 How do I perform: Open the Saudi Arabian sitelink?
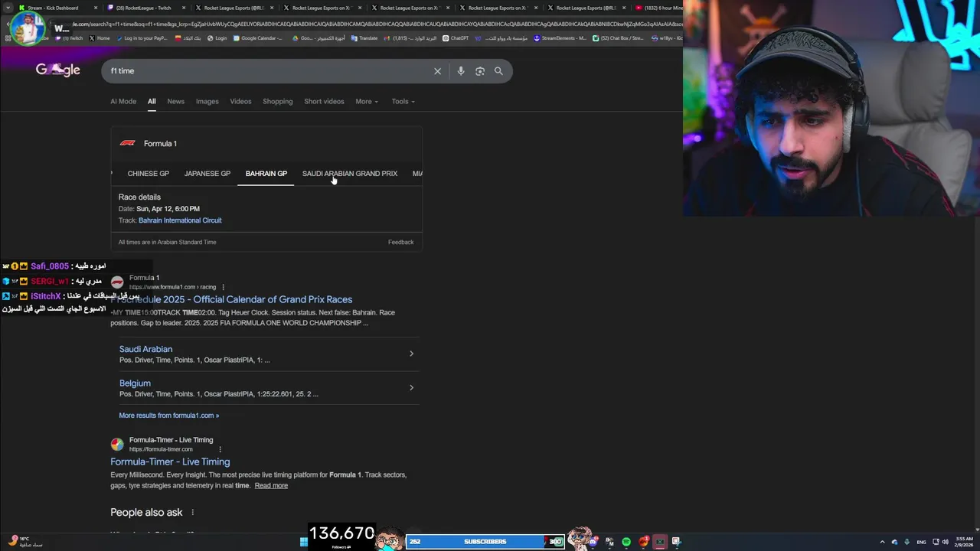tap(145, 349)
